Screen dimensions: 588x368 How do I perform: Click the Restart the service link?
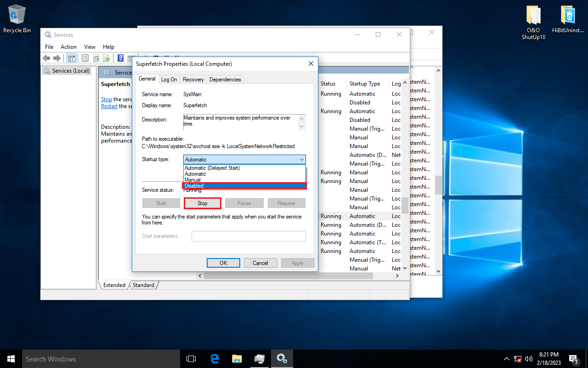[109, 106]
